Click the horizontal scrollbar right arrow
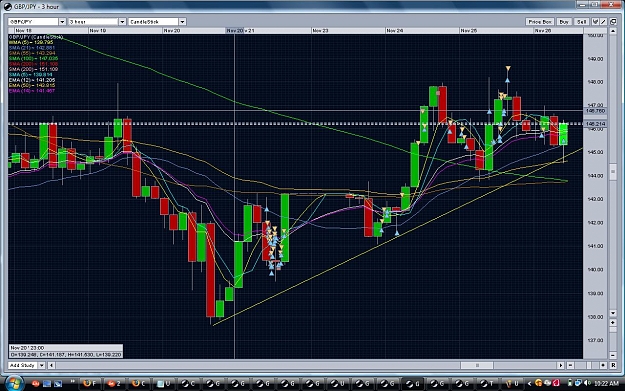 (561, 365)
